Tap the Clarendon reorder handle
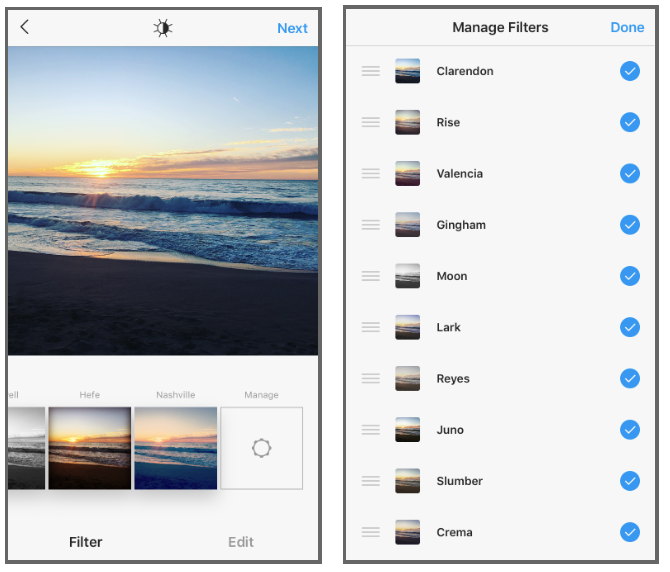This screenshot has height=572, width=670. click(x=370, y=71)
